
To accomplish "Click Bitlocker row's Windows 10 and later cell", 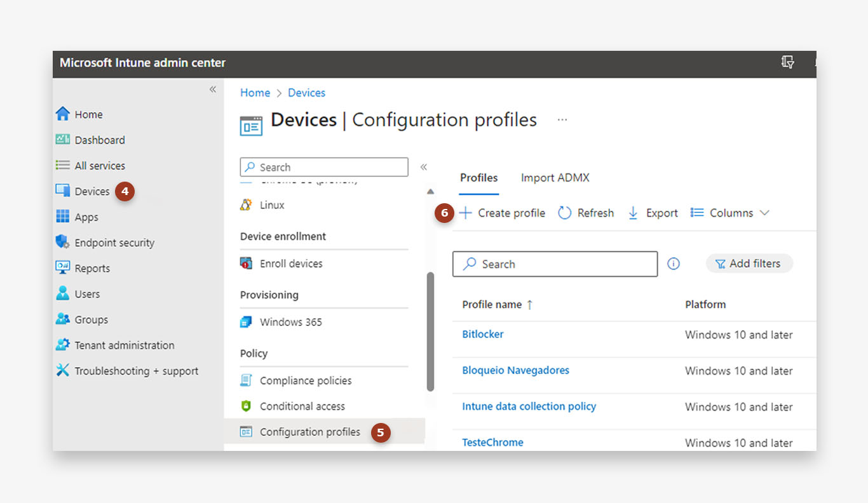I will (x=739, y=335).
